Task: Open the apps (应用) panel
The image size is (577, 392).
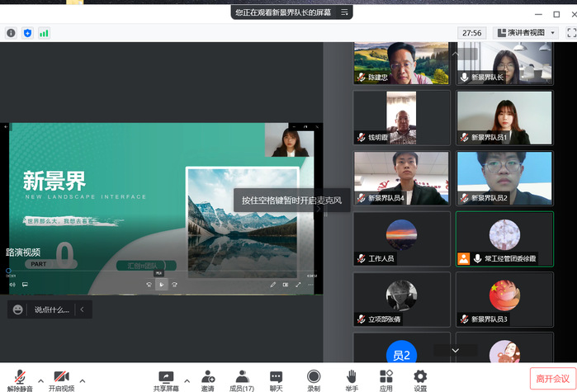Action: point(386,376)
